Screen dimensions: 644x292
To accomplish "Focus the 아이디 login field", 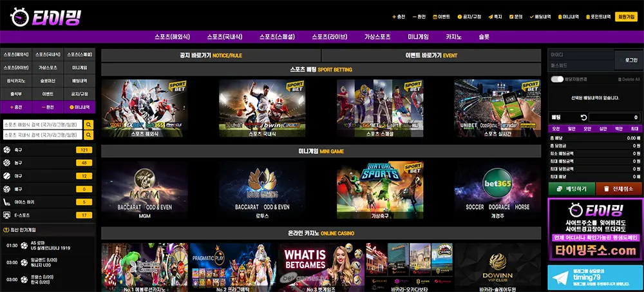I will [581, 55].
